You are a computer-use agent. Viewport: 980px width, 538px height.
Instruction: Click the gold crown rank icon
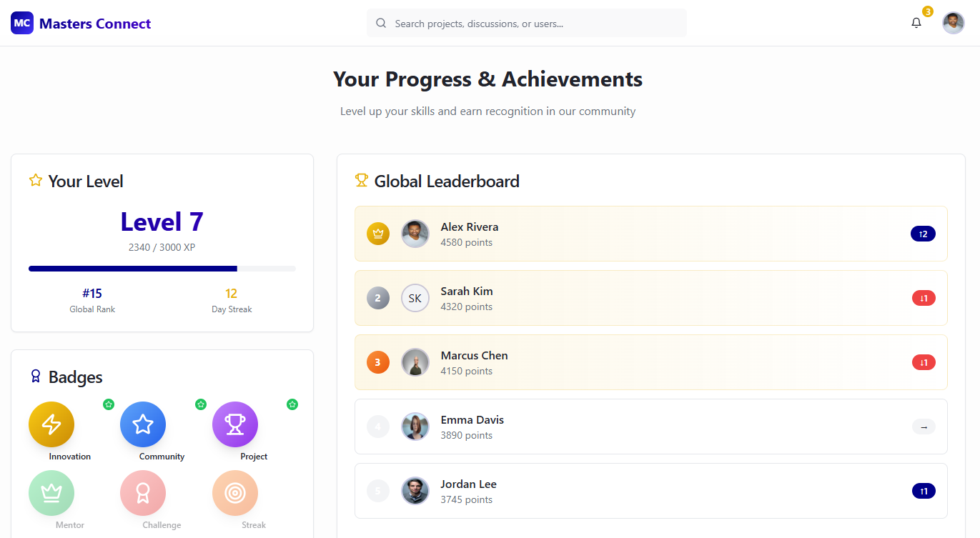[378, 234]
